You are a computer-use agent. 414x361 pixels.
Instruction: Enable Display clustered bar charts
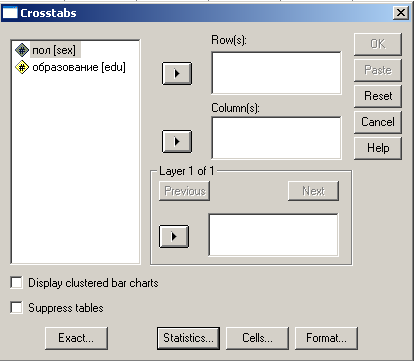17,283
